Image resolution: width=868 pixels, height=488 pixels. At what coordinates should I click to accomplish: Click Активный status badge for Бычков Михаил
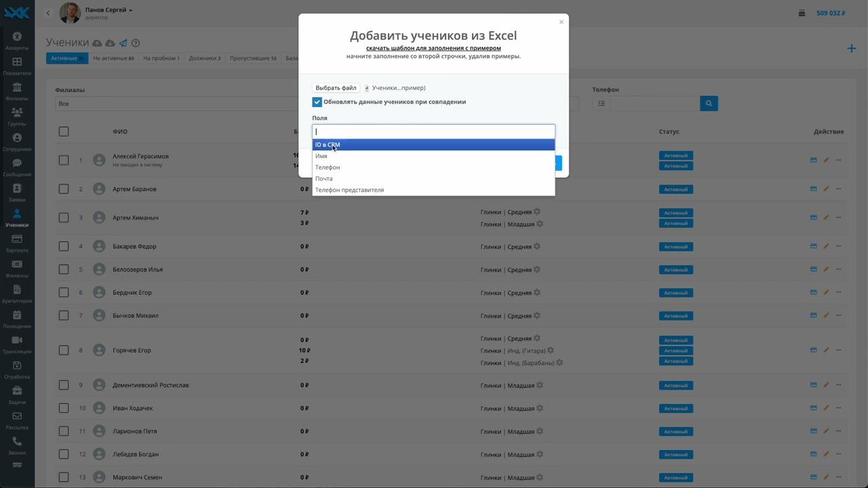point(676,316)
